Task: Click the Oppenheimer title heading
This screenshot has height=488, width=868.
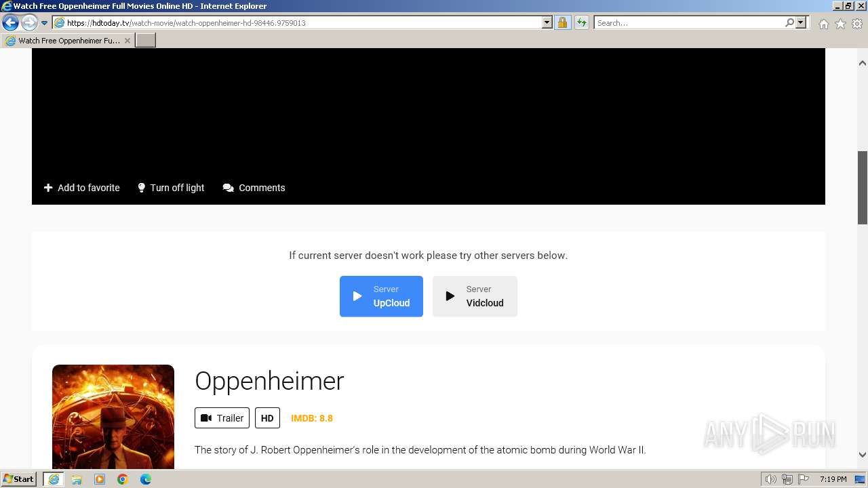Action: pos(269,381)
